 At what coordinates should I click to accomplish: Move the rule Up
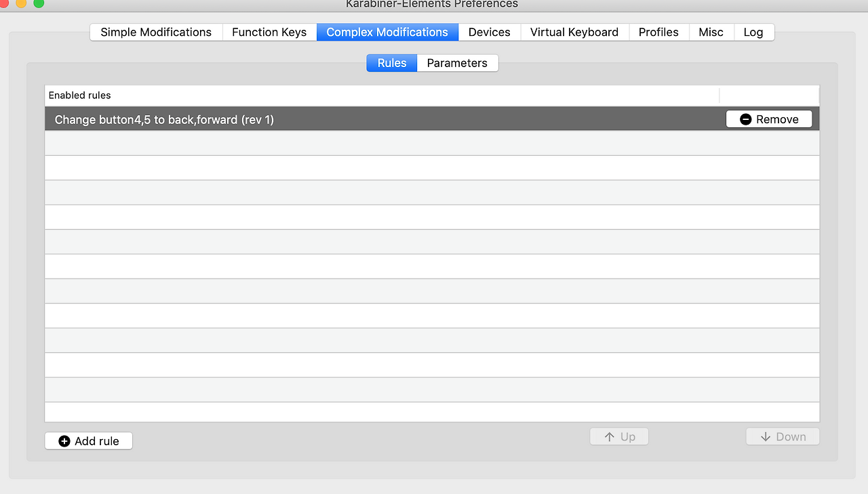click(619, 437)
